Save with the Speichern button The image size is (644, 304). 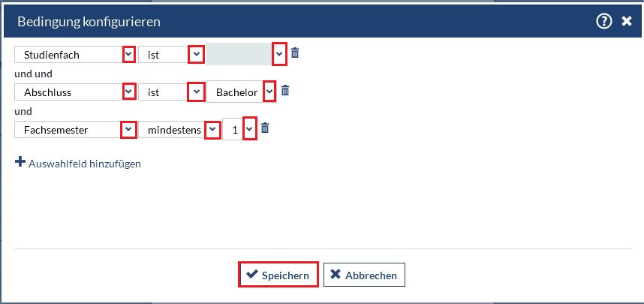tap(278, 275)
